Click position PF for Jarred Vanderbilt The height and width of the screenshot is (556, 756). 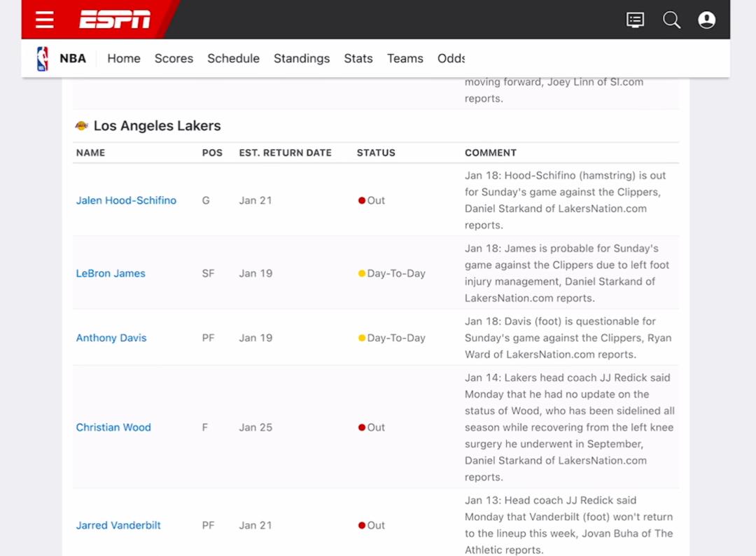point(208,525)
